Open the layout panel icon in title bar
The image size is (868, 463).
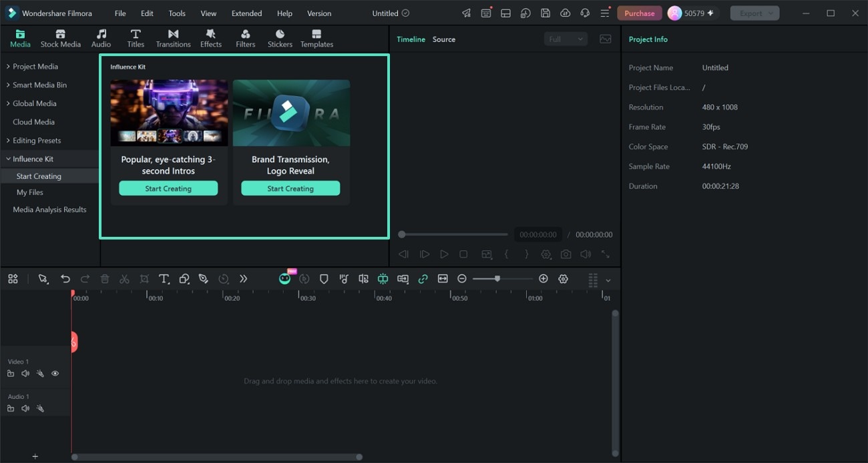pyautogui.click(x=506, y=13)
